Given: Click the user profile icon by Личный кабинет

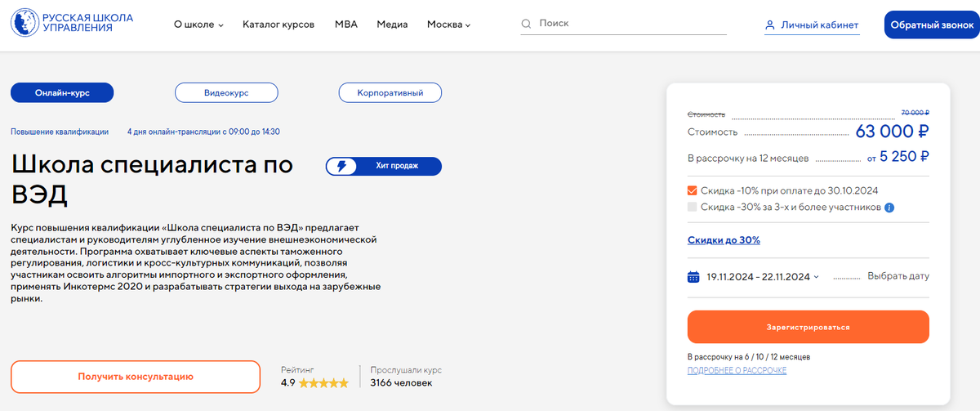Looking at the screenshot, I should 769,25.
